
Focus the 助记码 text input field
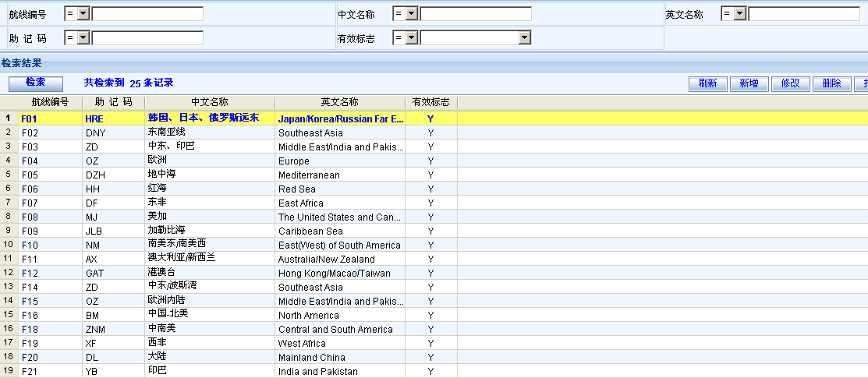(147, 38)
